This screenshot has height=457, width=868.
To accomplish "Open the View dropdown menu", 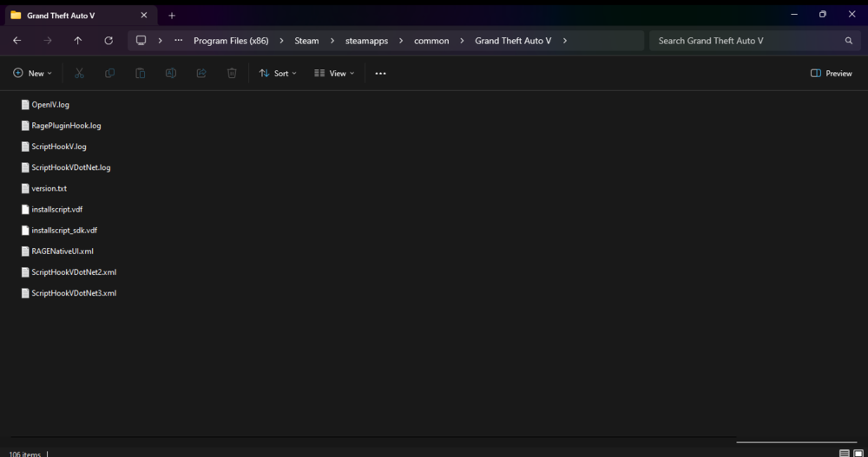I will point(334,73).
